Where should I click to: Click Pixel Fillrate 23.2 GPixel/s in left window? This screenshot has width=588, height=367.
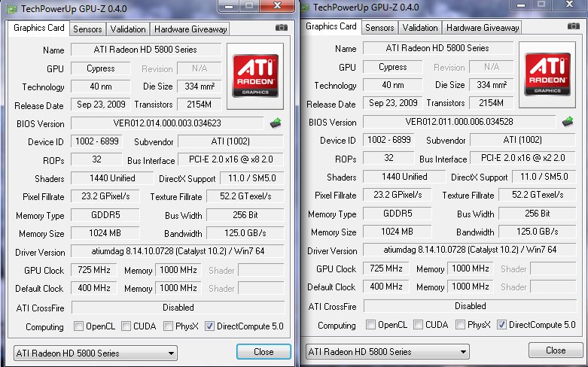(105, 196)
